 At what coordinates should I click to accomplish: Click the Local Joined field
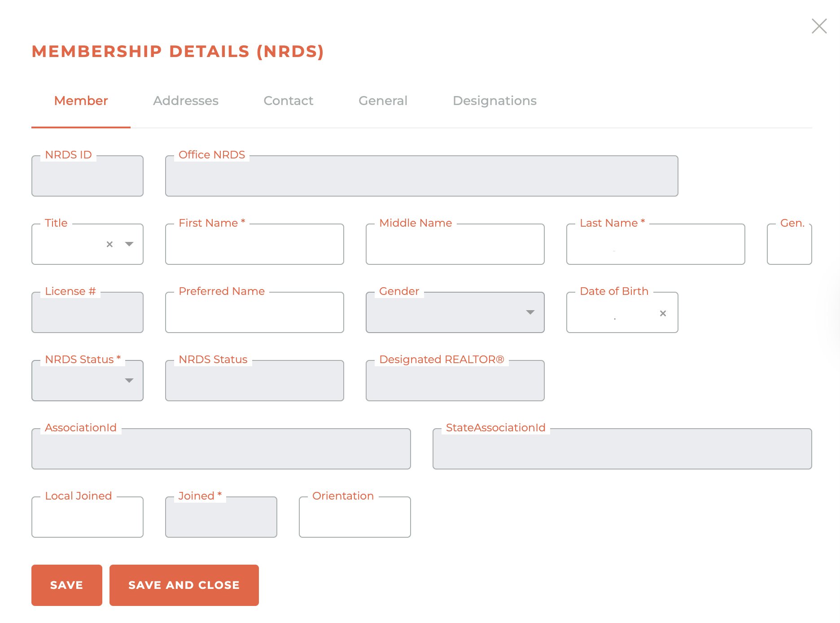[x=87, y=518]
